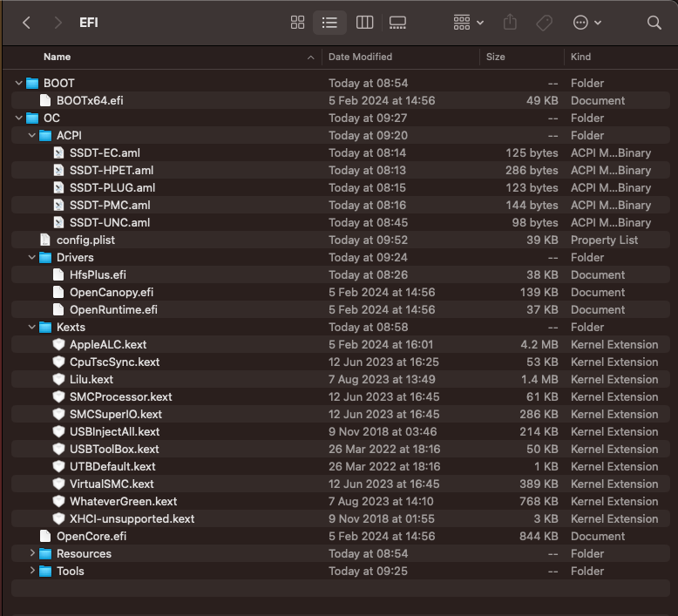Viewport: 678px width, 616px height.
Task: Select the BOOT folder icon
Action: tap(32, 83)
